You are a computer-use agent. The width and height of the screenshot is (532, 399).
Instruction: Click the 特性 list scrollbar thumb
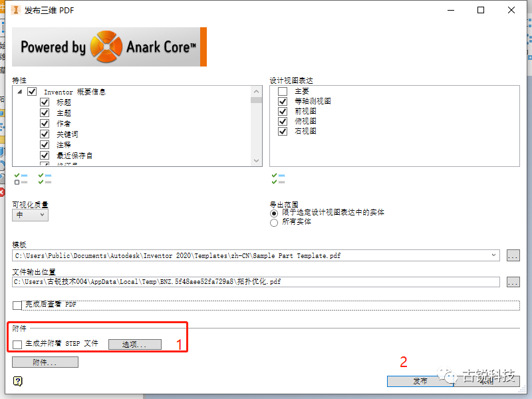tap(257, 100)
